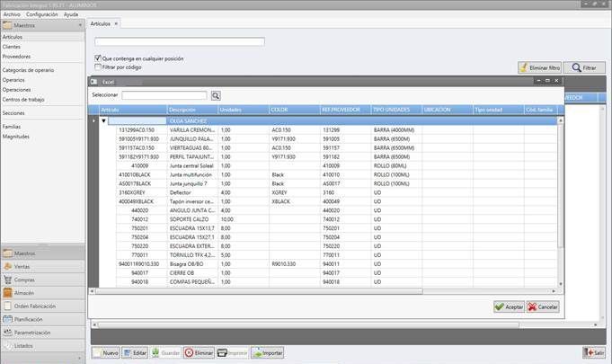Screen dimensions: 612x364
Task: Click the row indicator arrow of first grid row
Action: click(93, 121)
